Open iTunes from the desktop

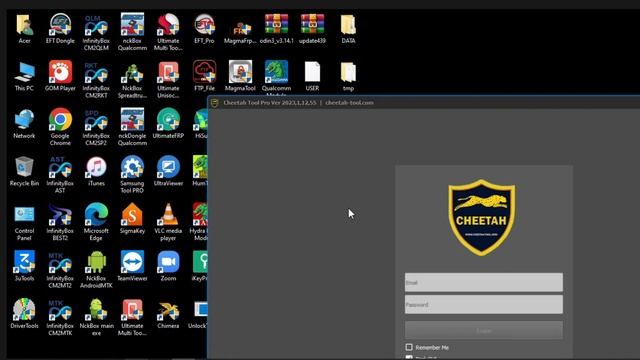tap(96, 168)
